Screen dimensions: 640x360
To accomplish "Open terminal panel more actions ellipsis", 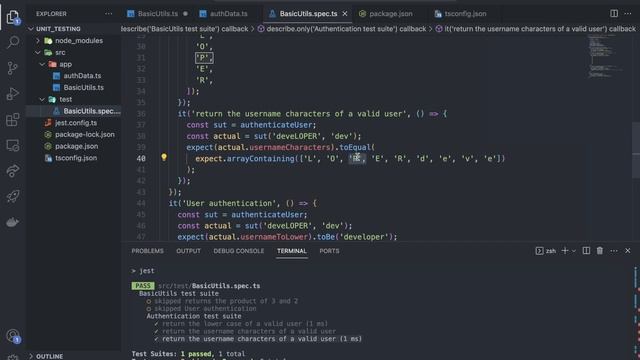I will [x=614, y=251].
